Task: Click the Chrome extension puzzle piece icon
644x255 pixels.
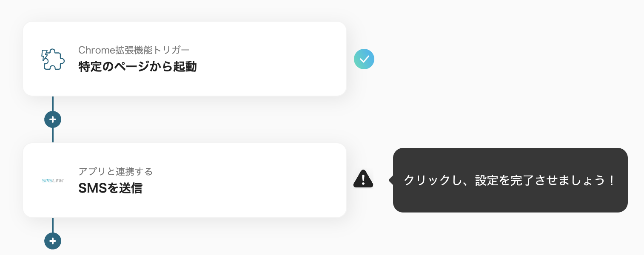Action: coord(53,59)
